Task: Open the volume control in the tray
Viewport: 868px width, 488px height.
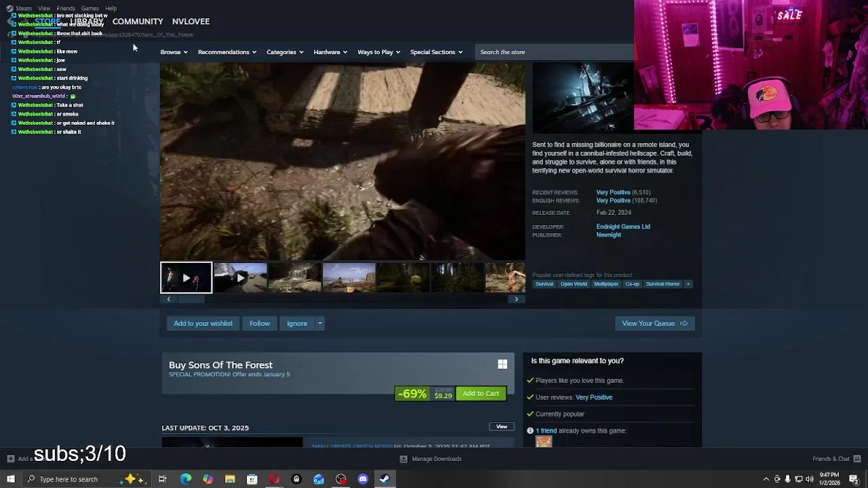Action: click(809, 479)
